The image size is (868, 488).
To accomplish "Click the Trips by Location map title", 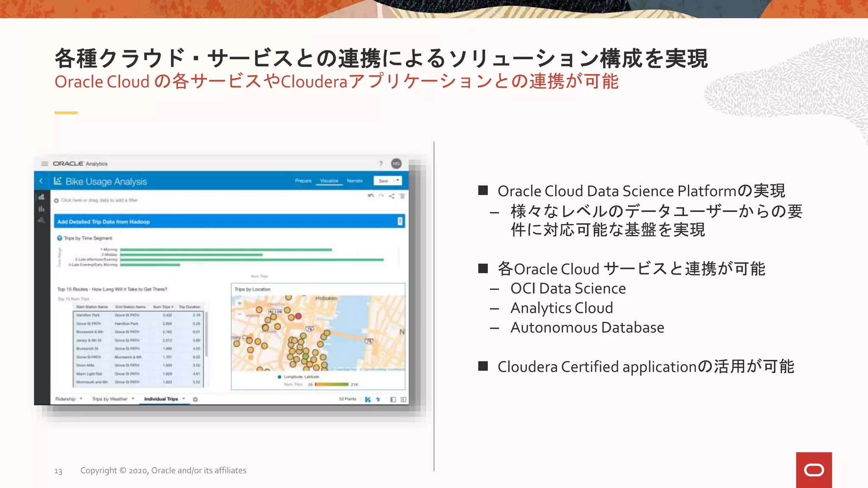I will [253, 289].
